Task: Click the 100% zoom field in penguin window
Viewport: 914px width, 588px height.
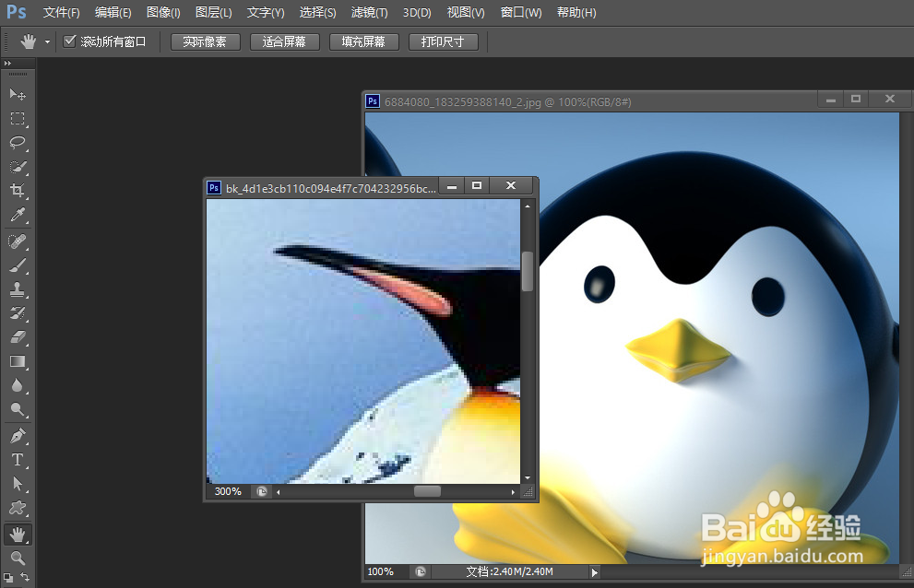Action: click(381, 571)
